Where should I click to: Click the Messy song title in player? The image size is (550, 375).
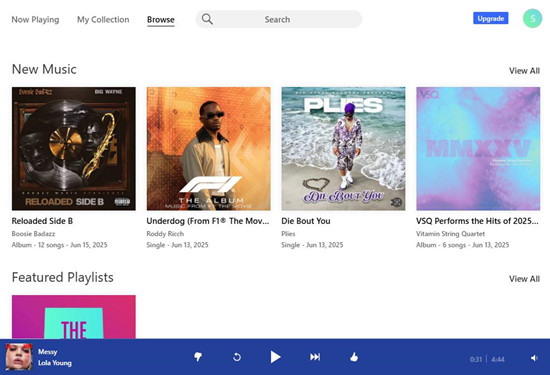click(x=48, y=351)
